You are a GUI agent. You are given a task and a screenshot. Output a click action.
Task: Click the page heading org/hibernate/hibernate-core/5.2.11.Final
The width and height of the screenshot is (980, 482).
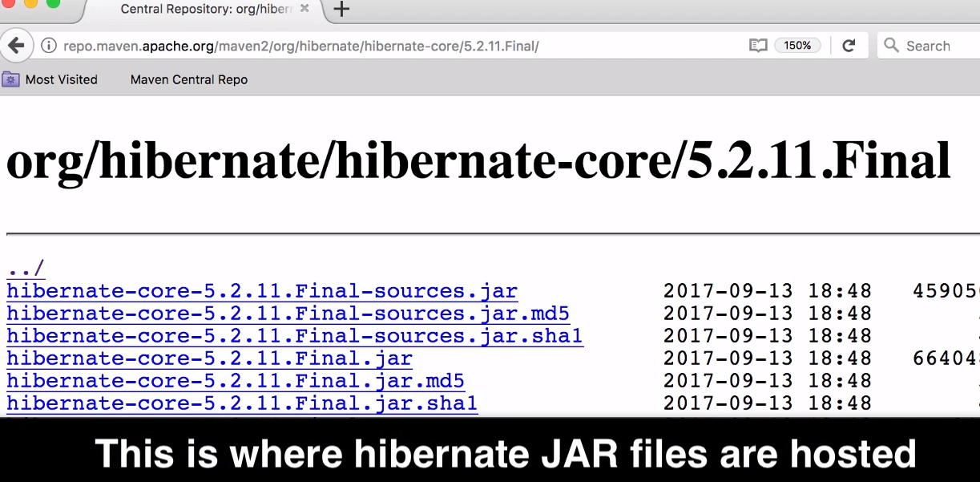(x=478, y=160)
